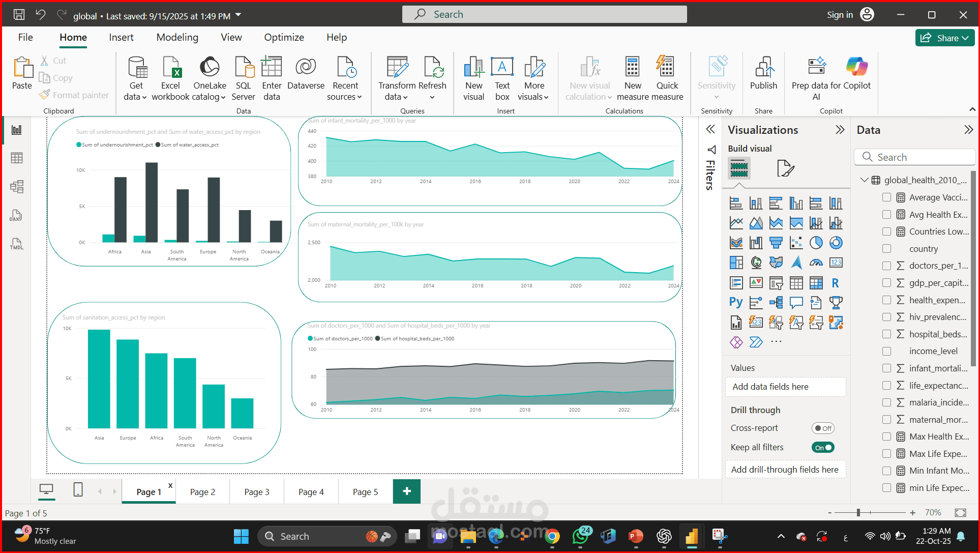Click the New measure button
Viewport: 980px width, 553px height.
[632, 76]
